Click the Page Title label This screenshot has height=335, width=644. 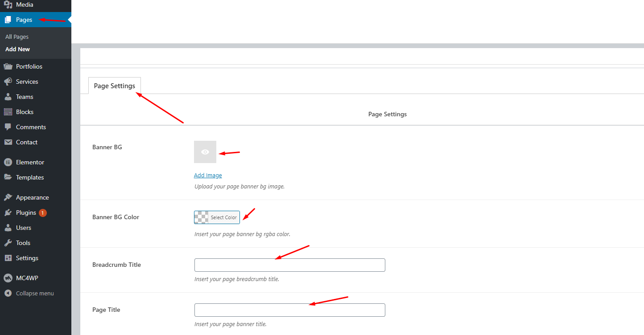(x=106, y=310)
